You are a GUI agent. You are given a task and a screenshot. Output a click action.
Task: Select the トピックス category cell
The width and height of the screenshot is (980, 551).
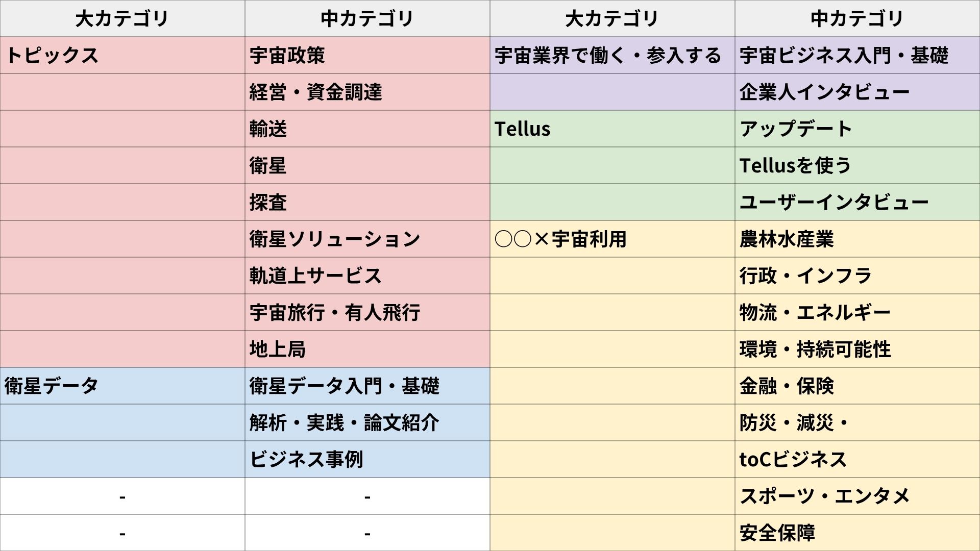pyautogui.click(x=122, y=55)
